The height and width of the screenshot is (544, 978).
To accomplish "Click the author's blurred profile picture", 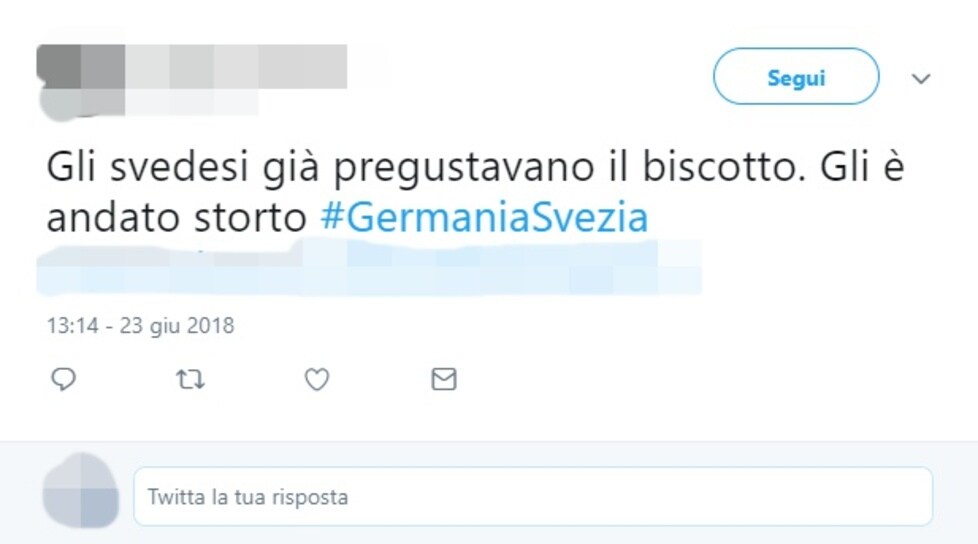I will (80, 81).
